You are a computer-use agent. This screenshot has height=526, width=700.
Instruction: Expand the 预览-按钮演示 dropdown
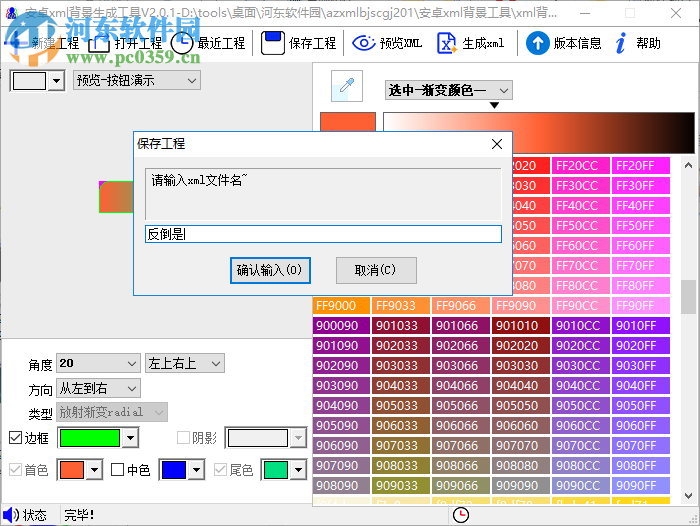[137, 81]
